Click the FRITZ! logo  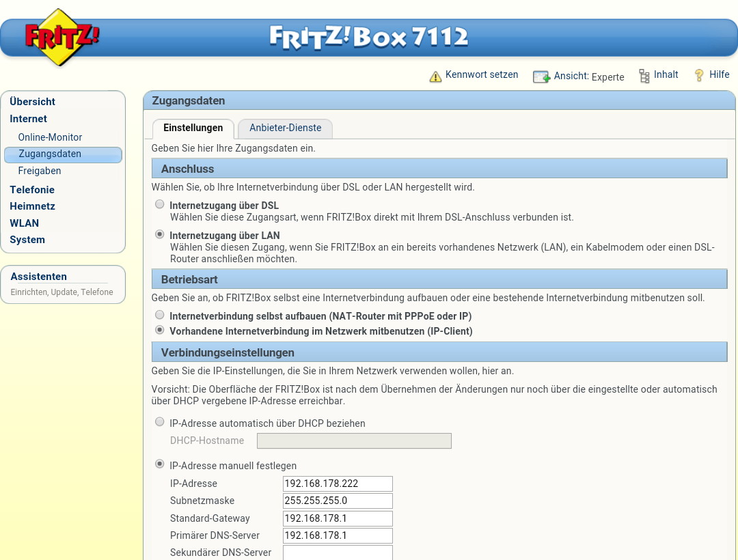[x=61, y=37]
